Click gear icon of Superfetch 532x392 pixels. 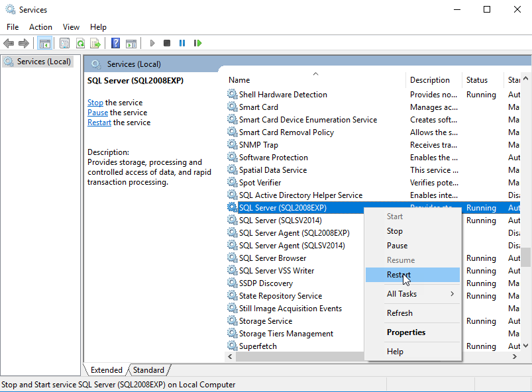[x=232, y=346]
